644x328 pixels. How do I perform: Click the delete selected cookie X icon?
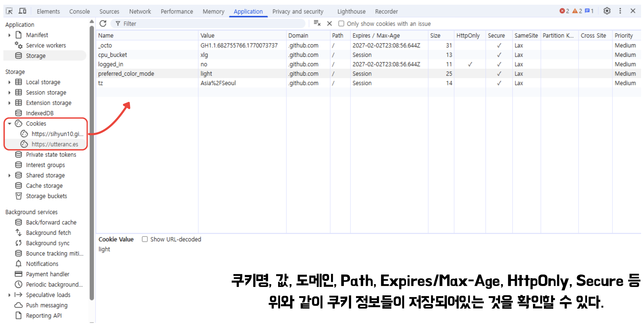tap(329, 23)
